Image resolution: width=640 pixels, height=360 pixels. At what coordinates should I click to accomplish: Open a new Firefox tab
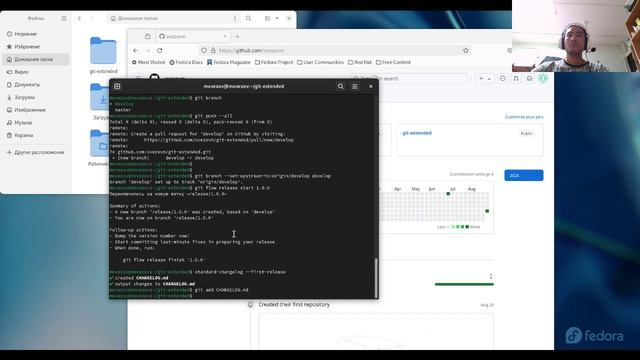237,36
